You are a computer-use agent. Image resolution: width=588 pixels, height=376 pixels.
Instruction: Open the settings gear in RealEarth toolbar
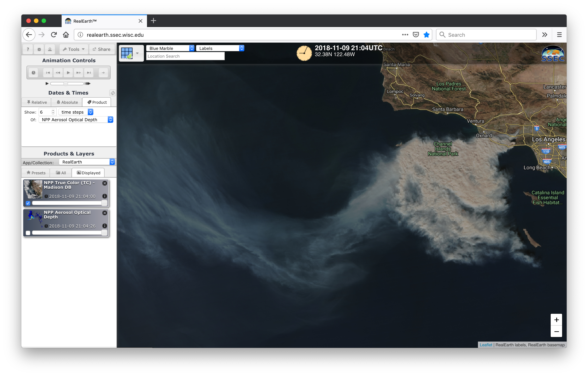click(x=39, y=49)
